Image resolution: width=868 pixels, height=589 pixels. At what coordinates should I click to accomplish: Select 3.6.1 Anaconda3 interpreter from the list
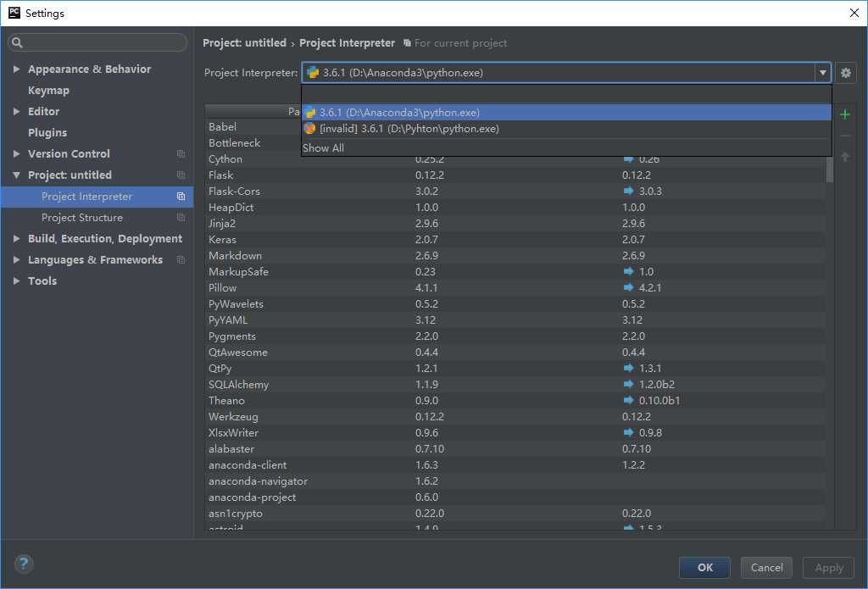click(566, 113)
